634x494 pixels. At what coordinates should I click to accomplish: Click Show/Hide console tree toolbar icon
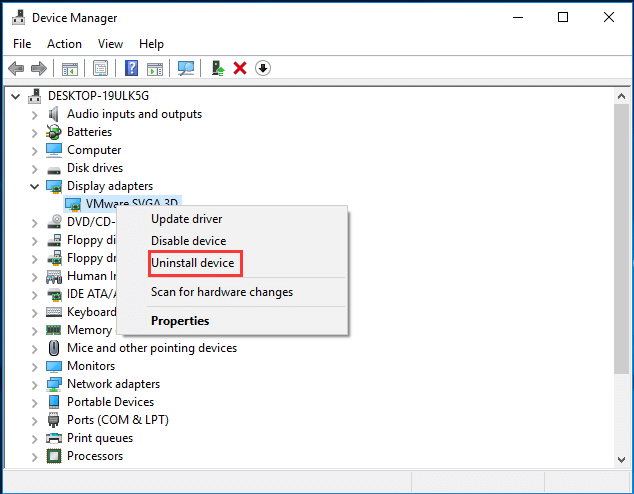70,68
